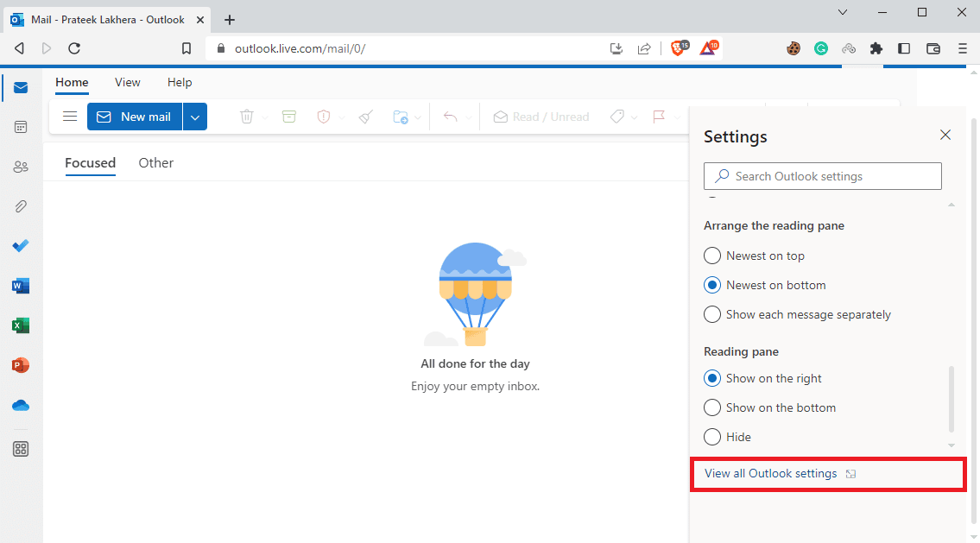Click the Settings panel scrollbar thumb
The image size is (980, 543).
pos(952,399)
